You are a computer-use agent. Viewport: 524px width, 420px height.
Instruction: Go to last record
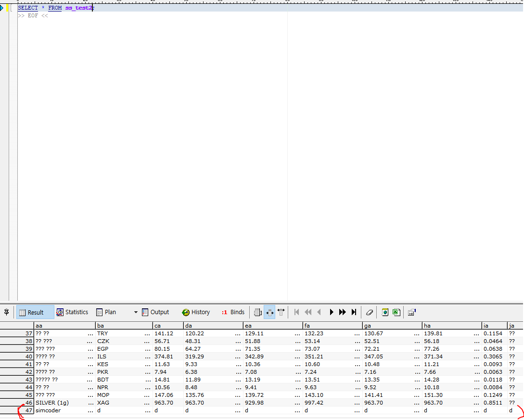pos(354,312)
